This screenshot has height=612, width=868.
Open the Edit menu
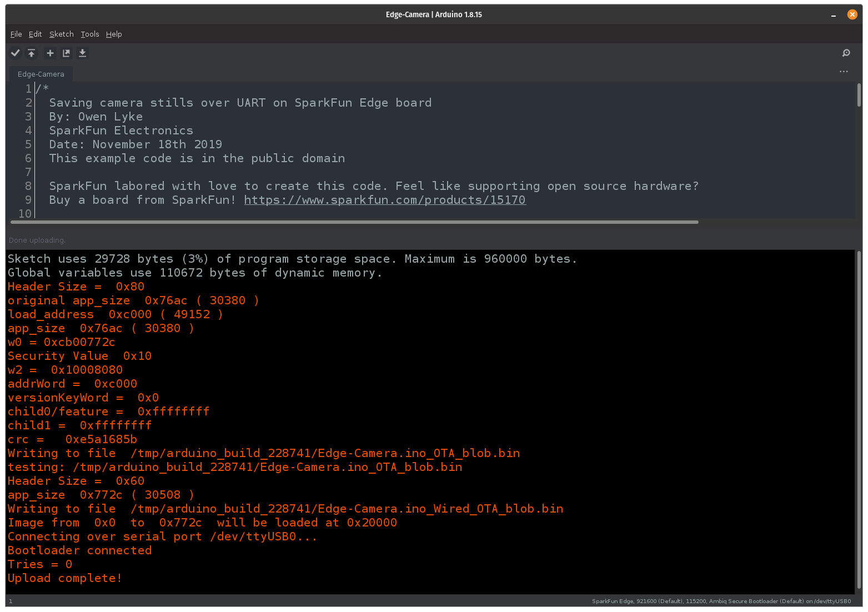[x=35, y=34]
